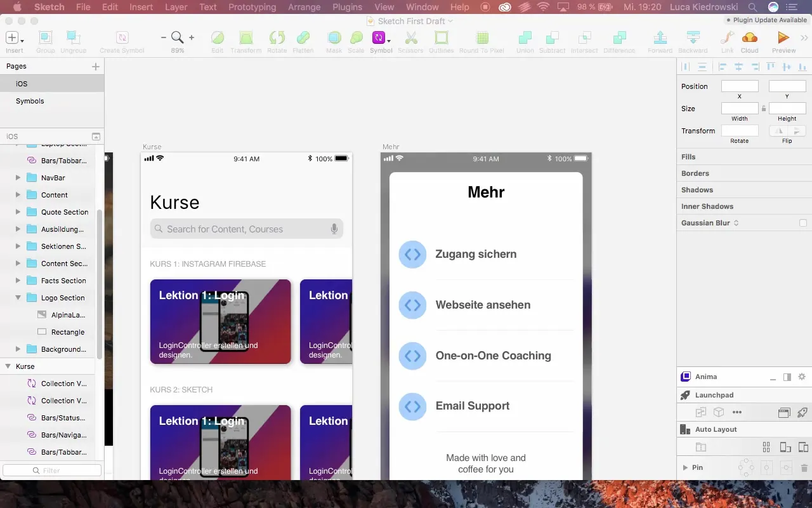Click the flip horizontal button
812x508 pixels.
tap(779, 131)
